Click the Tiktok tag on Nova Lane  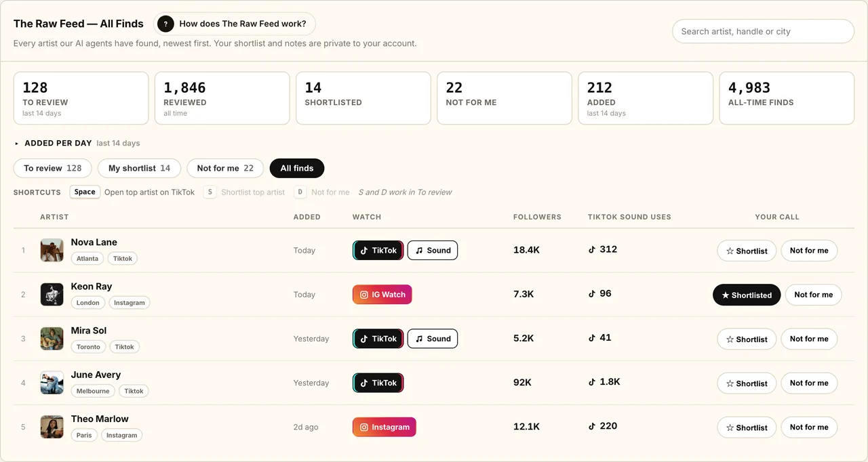click(123, 258)
